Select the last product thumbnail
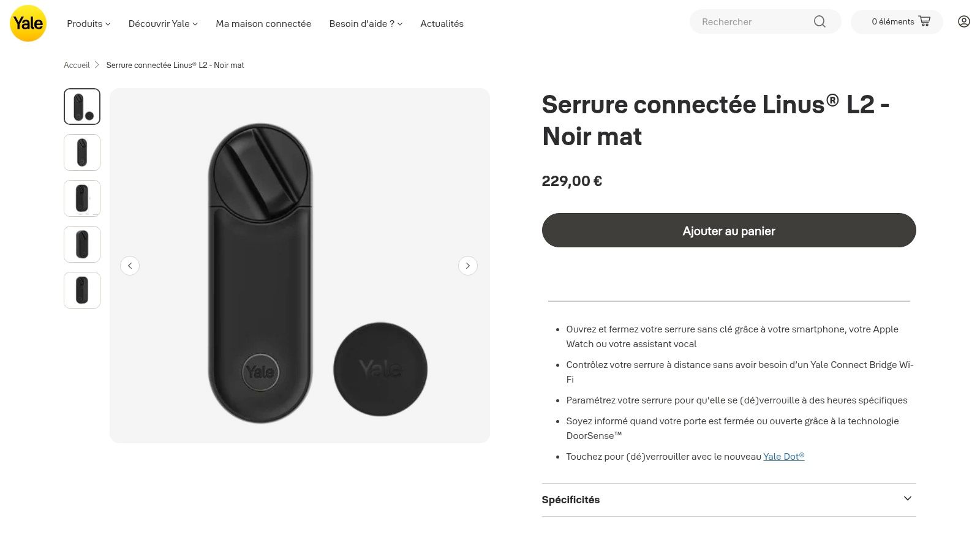Screen dimensions: 980x551 point(81,290)
